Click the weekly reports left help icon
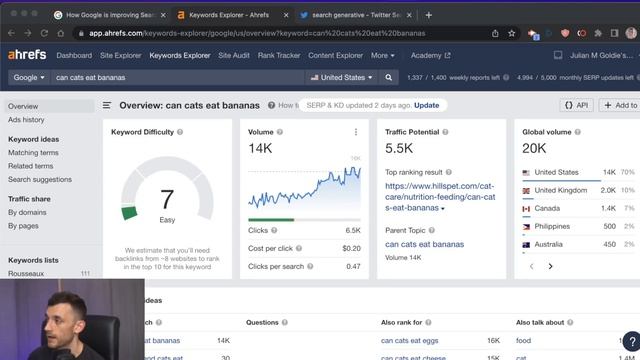640x360 pixels. 506,77
